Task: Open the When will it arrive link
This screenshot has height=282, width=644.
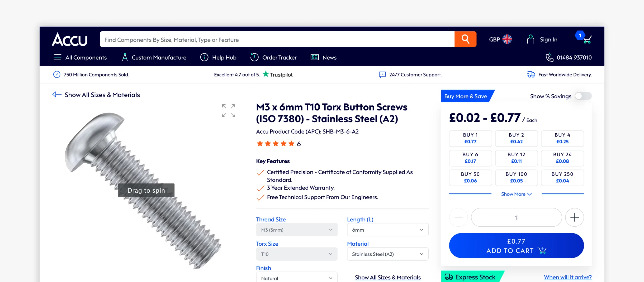Action: pyautogui.click(x=568, y=277)
